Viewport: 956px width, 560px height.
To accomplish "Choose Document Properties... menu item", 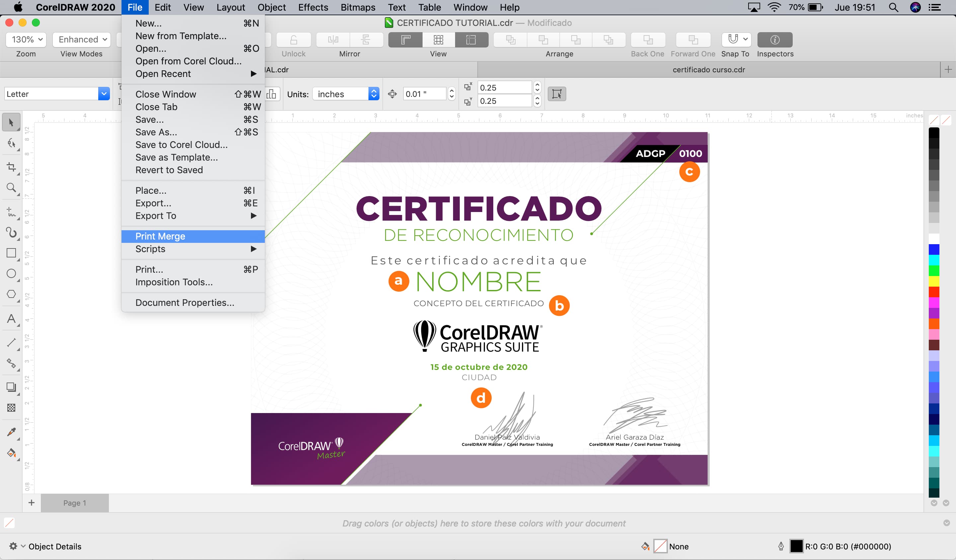I will tap(193, 303).
